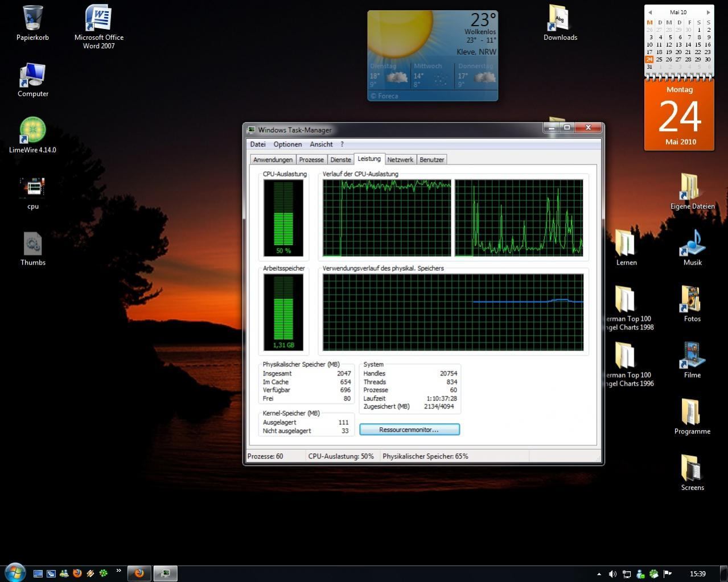This screenshot has width=728, height=582.
Task: Click the Task-Manager title bar icon
Action: (x=251, y=130)
